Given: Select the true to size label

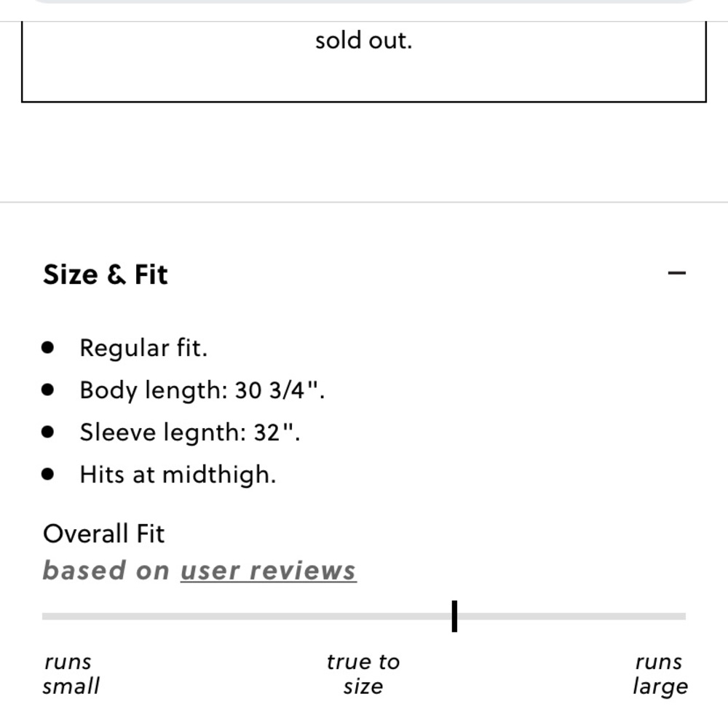Looking at the screenshot, I should [363, 673].
